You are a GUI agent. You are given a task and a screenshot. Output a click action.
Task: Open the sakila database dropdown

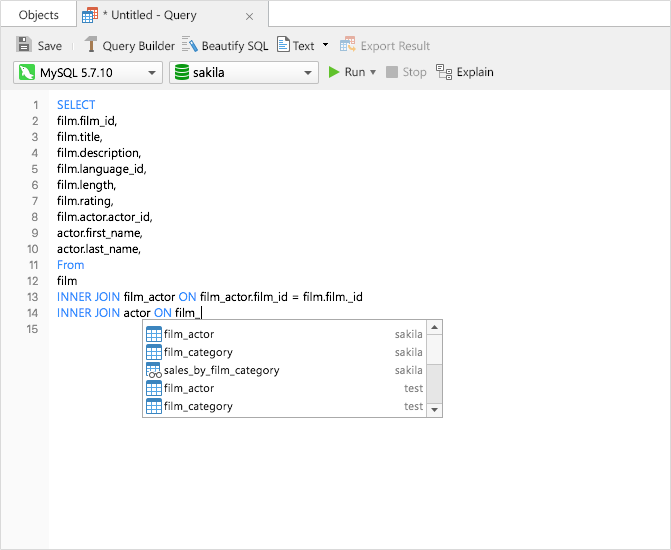243,72
